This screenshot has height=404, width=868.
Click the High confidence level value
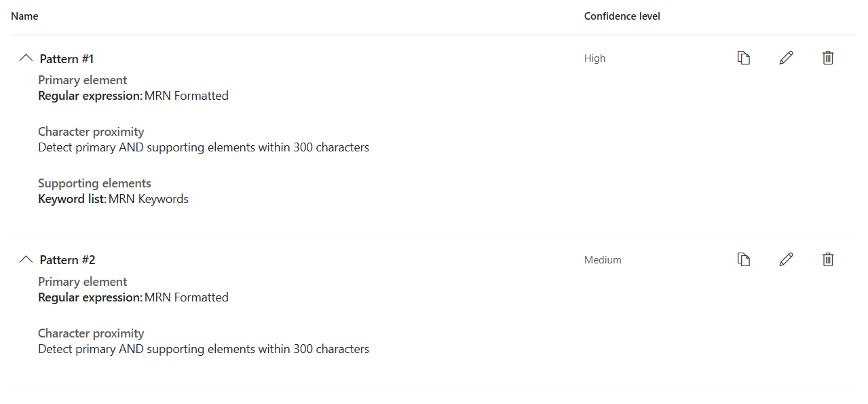point(595,58)
